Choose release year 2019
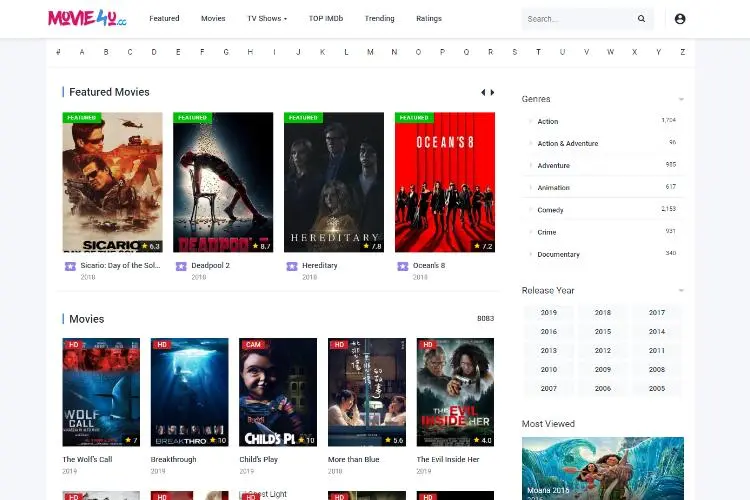 [549, 312]
